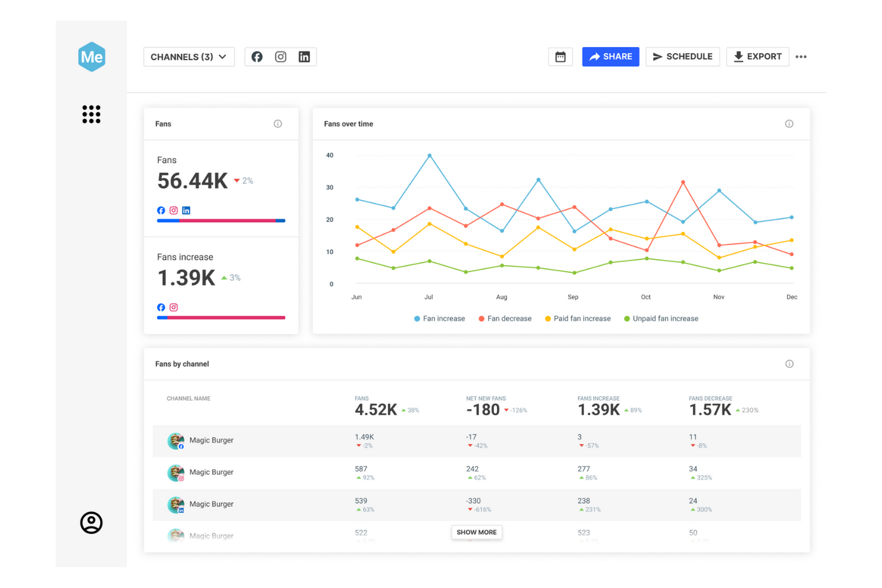Click the Schedule button

coord(683,57)
